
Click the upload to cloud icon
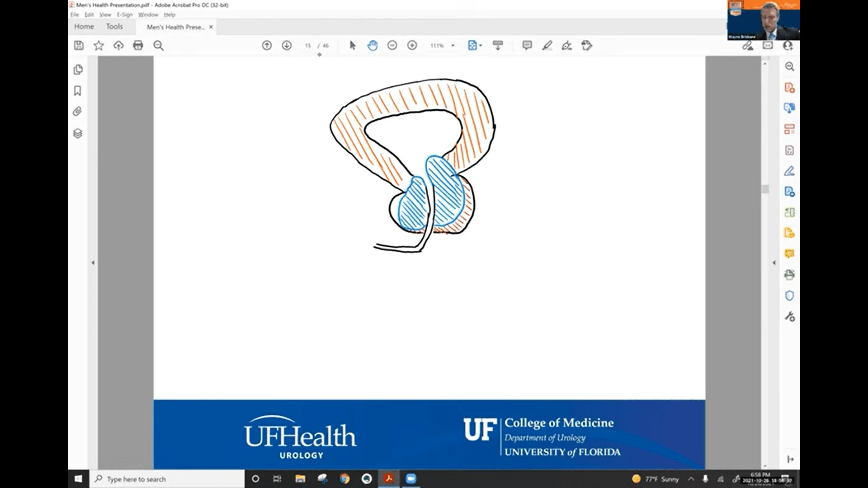pos(118,45)
